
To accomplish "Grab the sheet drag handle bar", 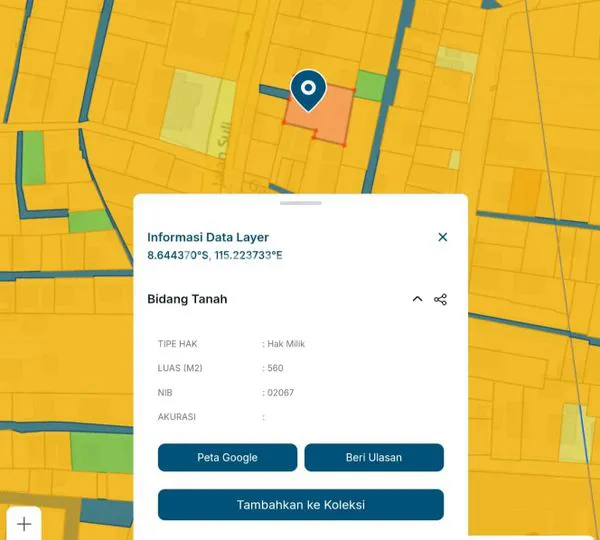I will tap(300, 203).
